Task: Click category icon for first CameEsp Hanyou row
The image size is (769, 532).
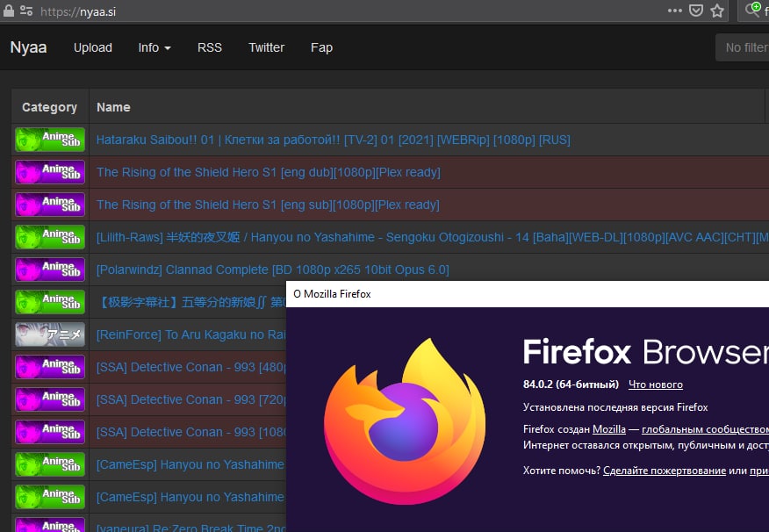Action: (x=50, y=464)
